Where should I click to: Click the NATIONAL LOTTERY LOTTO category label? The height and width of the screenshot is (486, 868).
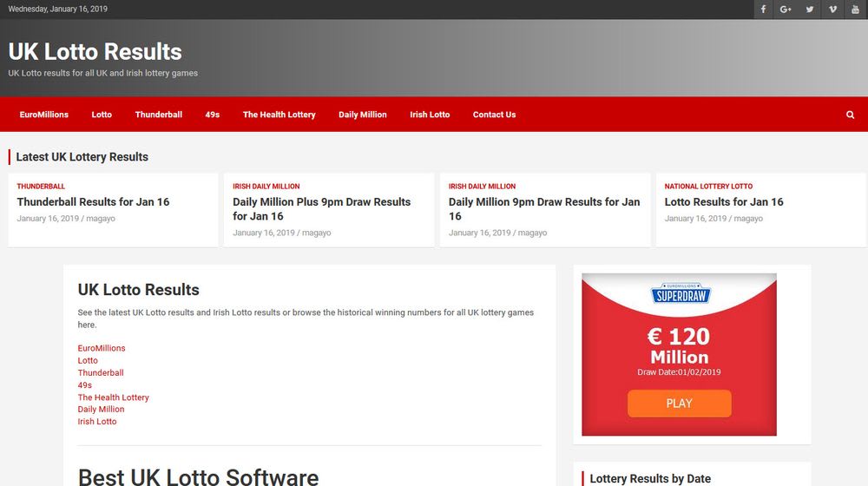click(x=708, y=187)
